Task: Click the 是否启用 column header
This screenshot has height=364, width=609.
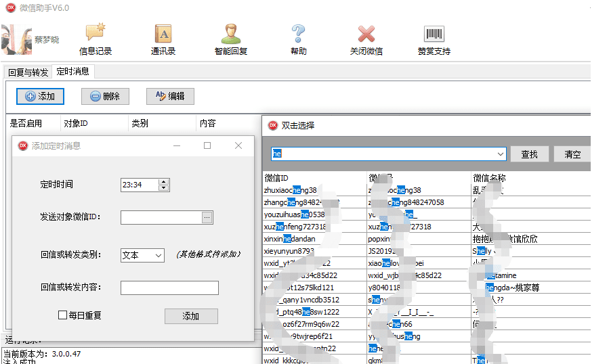Action: (x=26, y=123)
